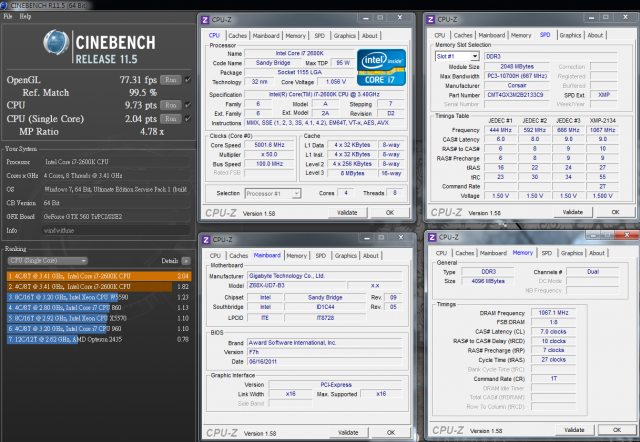This screenshot has width=640, height=442.
Task: Select ranking row Intel Xeon CPU X5570
Action: pyautogui.click(x=99, y=318)
